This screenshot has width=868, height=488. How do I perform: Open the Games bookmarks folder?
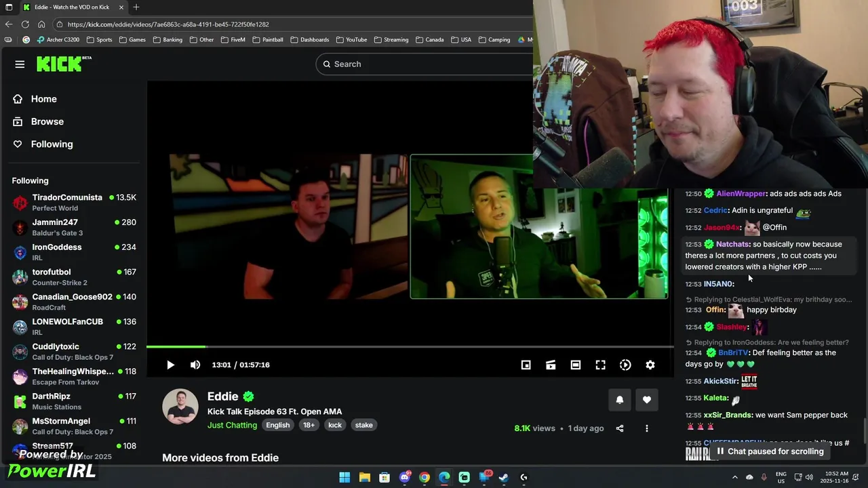133,40
